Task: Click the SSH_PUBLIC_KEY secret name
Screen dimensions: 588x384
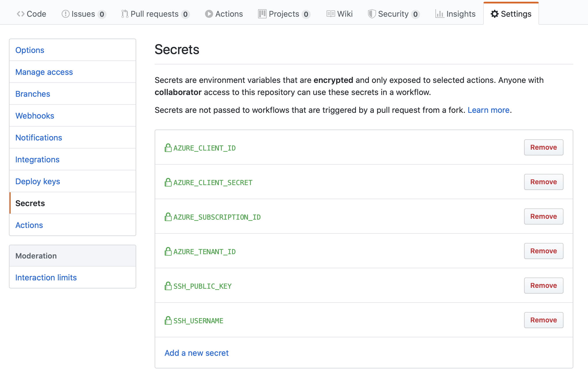Action: 202,286
